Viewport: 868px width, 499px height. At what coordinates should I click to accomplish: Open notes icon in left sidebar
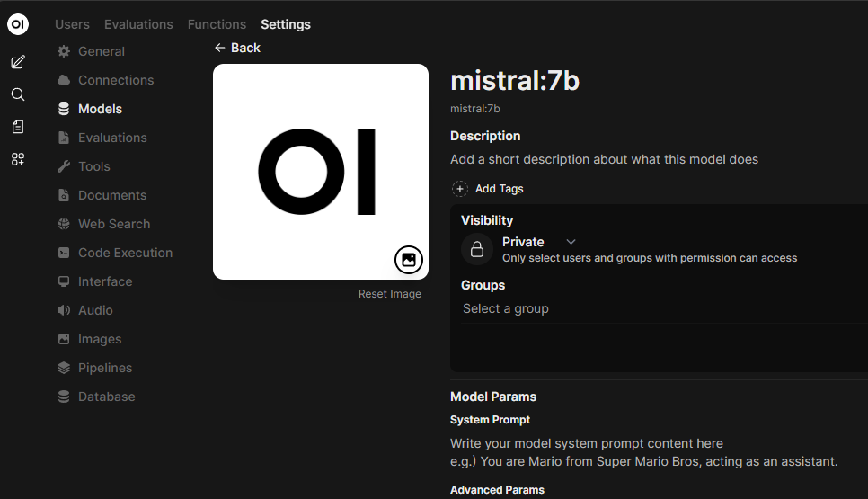click(x=18, y=127)
